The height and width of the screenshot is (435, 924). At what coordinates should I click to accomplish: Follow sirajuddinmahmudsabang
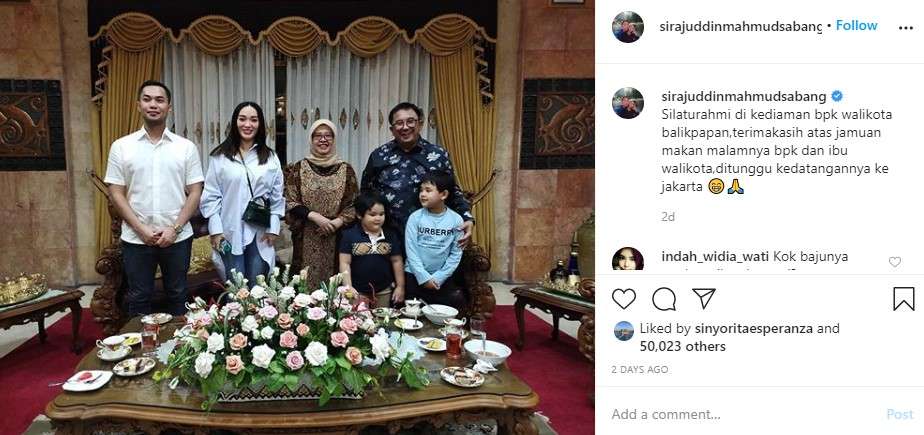click(857, 25)
